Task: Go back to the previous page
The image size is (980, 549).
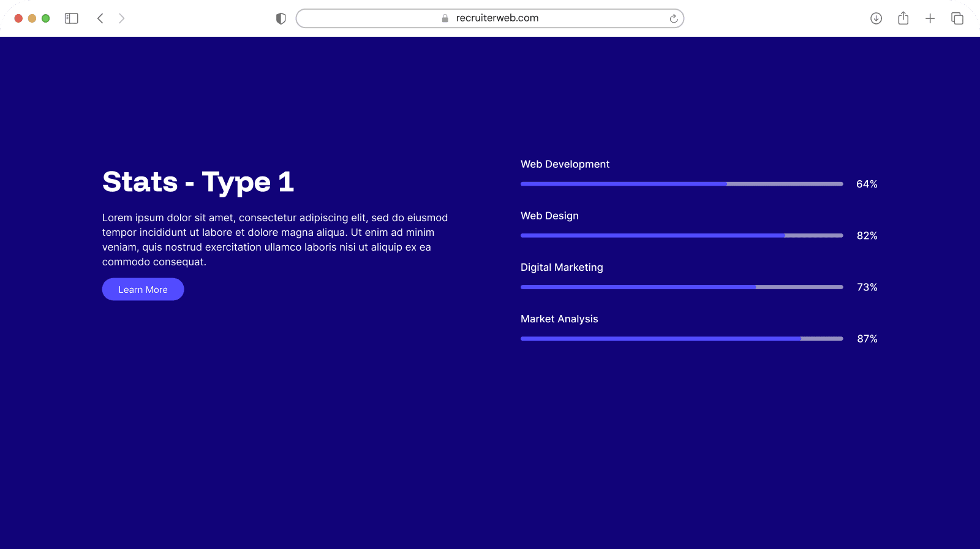Action: [x=100, y=18]
